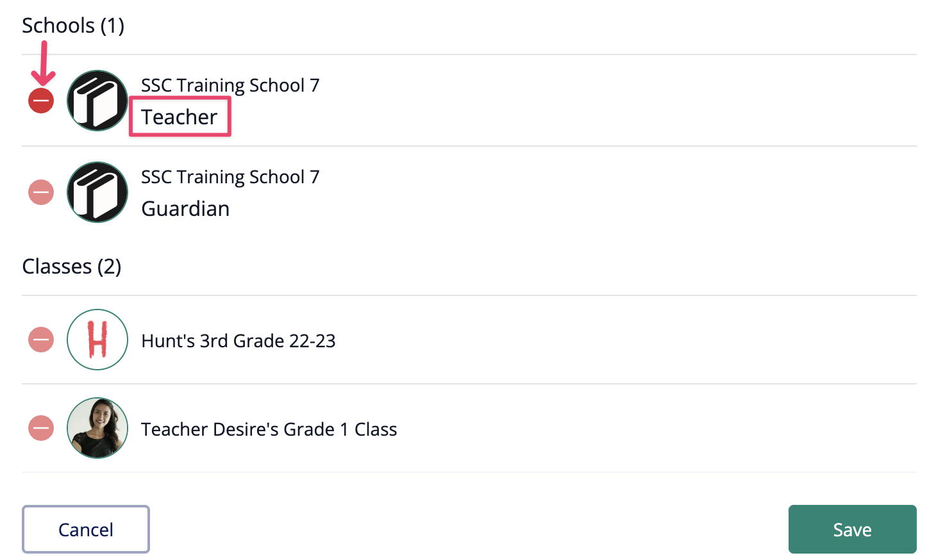This screenshot has height=560, width=936.
Task: Click the Guardian role label
Action: pos(185,209)
